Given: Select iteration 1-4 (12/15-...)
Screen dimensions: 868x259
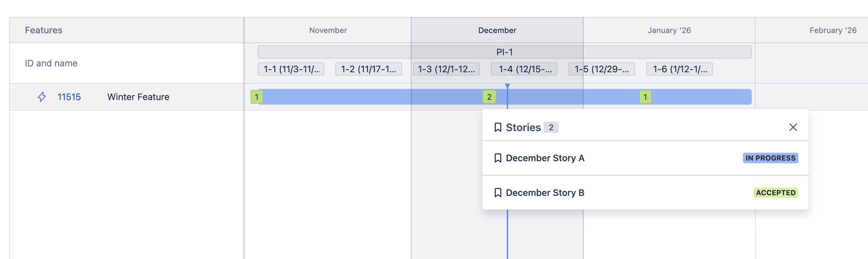Looking at the screenshot, I should (x=524, y=69).
